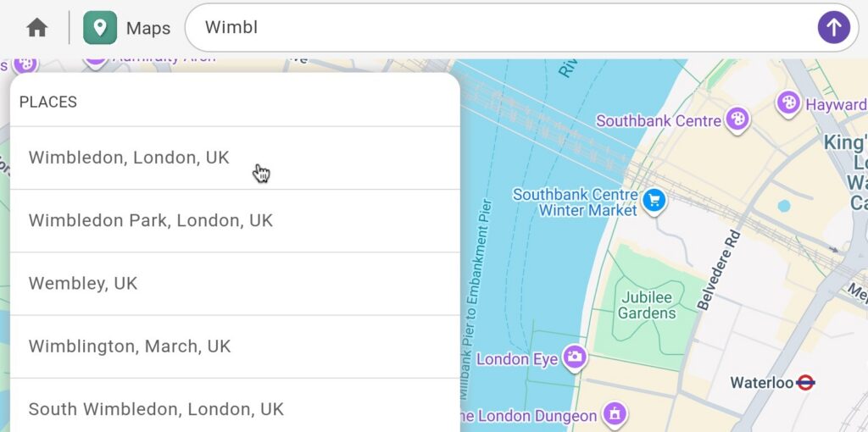Click the search field containing Wimbl
This screenshot has height=432, width=868.
pyautogui.click(x=500, y=28)
